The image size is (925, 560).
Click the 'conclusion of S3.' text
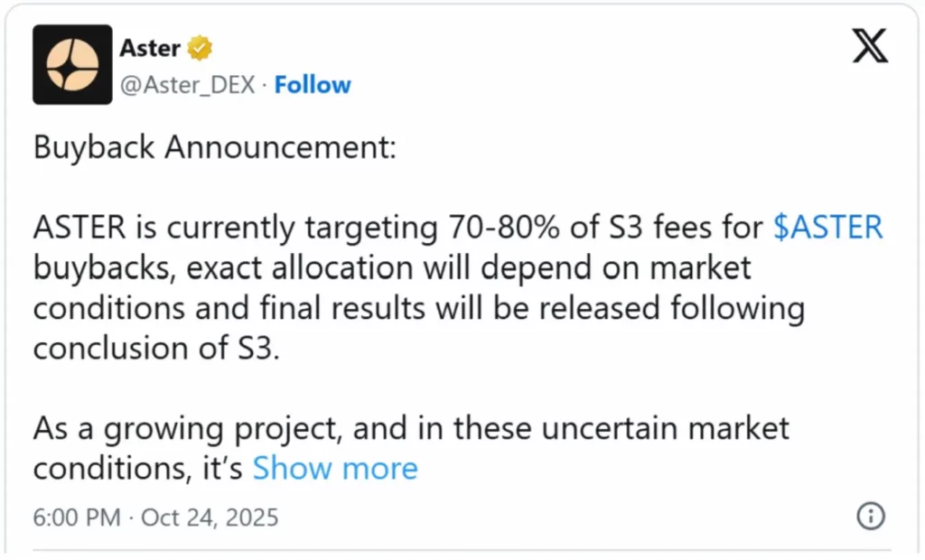click(156, 348)
